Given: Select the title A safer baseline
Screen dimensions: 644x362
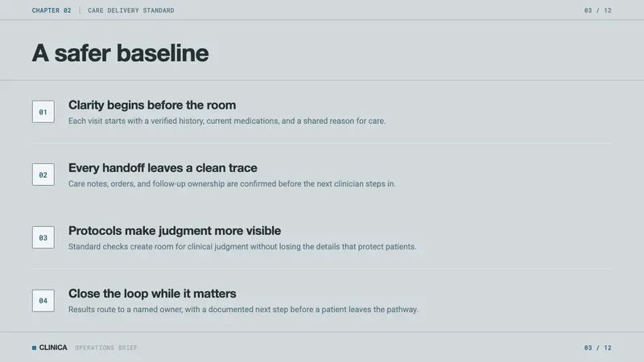Looking at the screenshot, I should click(x=120, y=53).
